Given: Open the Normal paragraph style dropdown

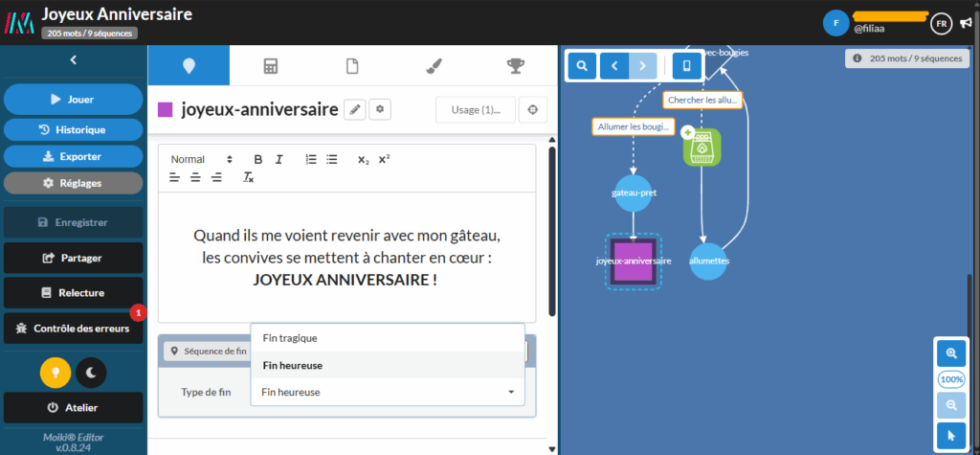Looking at the screenshot, I should [x=201, y=159].
